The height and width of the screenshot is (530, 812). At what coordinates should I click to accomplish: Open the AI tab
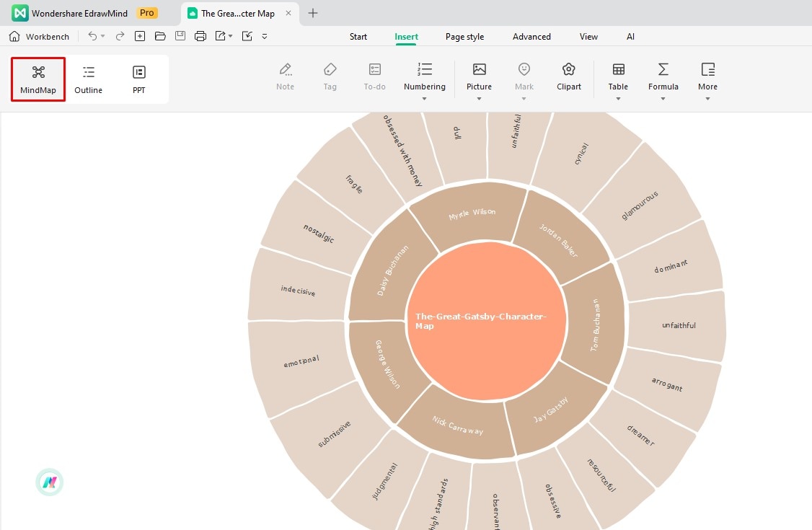pyautogui.click(x=630, y=37)
